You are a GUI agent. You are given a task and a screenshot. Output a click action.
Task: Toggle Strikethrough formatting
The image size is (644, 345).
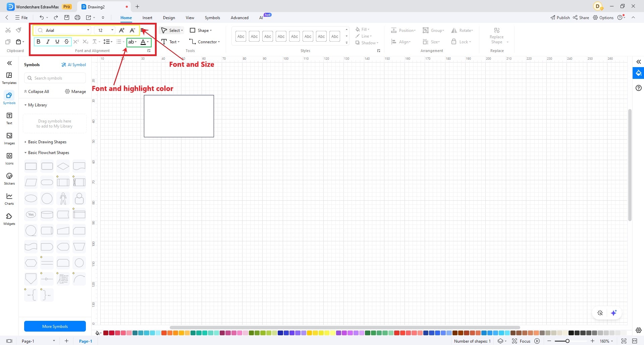[x=67, y=42]
